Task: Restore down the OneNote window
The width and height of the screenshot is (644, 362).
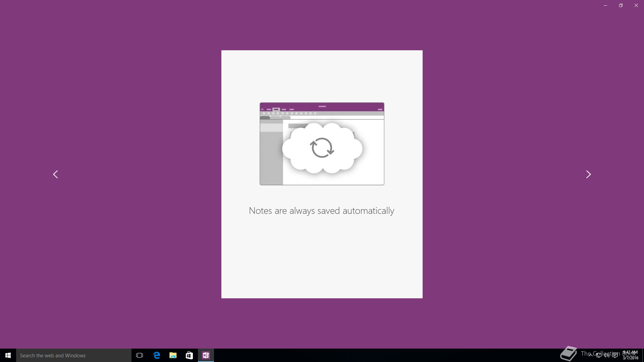Action: [621, 5]
